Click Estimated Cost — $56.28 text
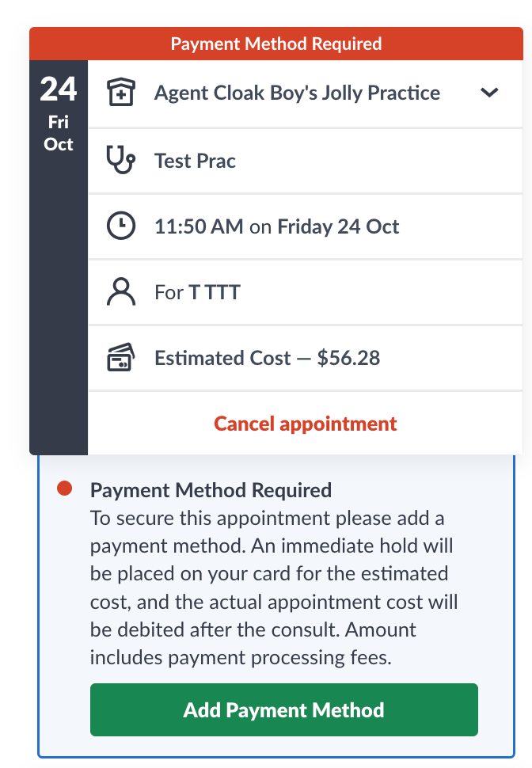Viewport: 532px width, 768px height. point(267,358)
